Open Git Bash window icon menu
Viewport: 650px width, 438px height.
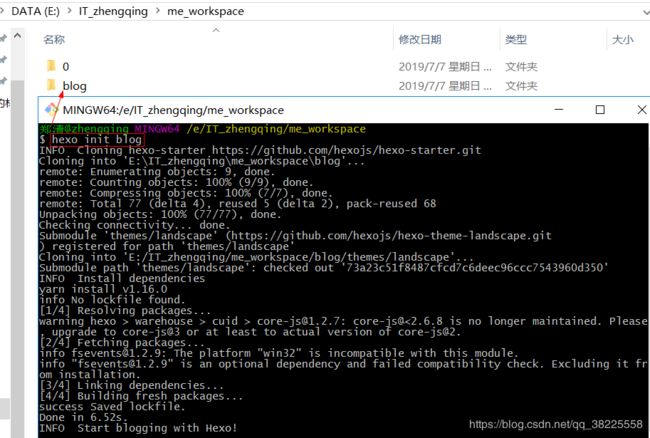[51, 110]
